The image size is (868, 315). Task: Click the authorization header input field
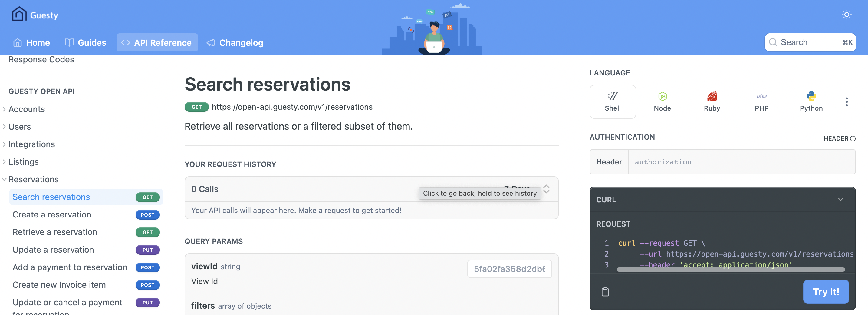click(741, 162)
